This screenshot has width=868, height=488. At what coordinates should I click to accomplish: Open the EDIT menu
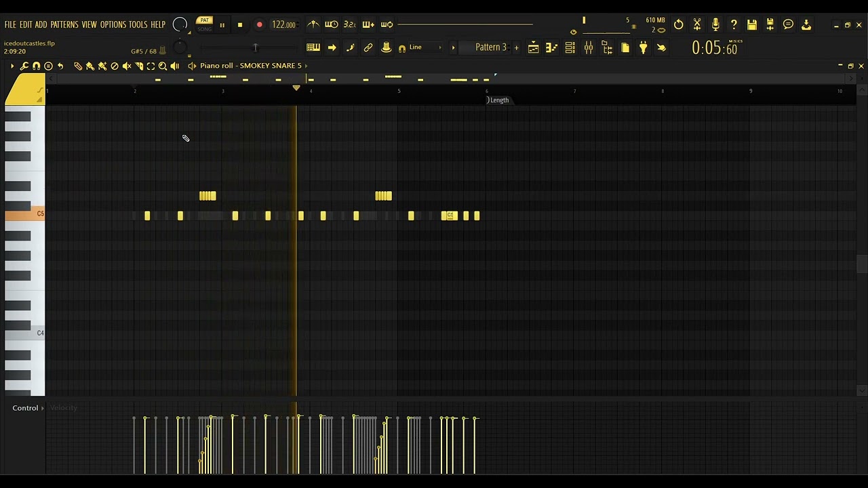click(x=26, y=24)
